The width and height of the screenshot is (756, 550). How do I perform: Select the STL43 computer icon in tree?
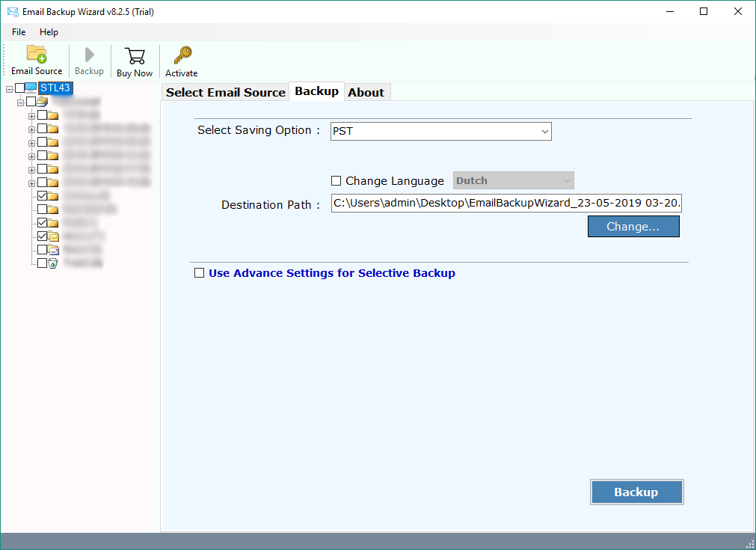(31, 88)
